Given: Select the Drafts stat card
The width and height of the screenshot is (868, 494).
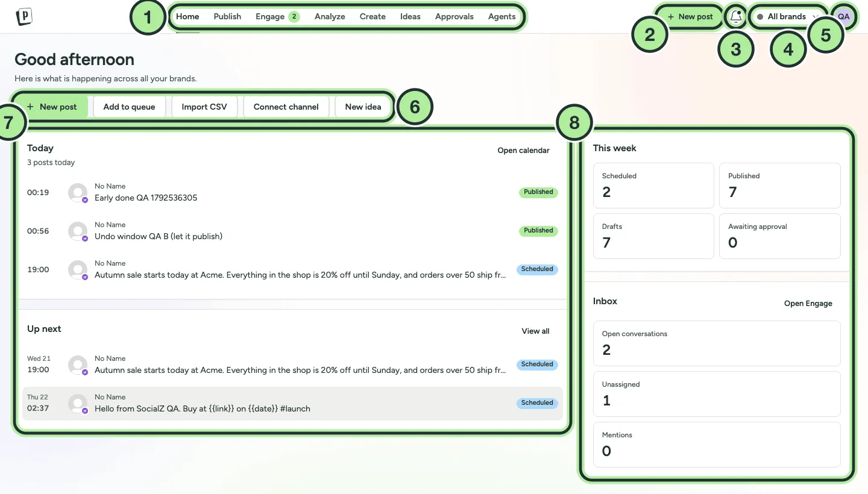Looking at the screenshot, I should click(x=653, y=236).
